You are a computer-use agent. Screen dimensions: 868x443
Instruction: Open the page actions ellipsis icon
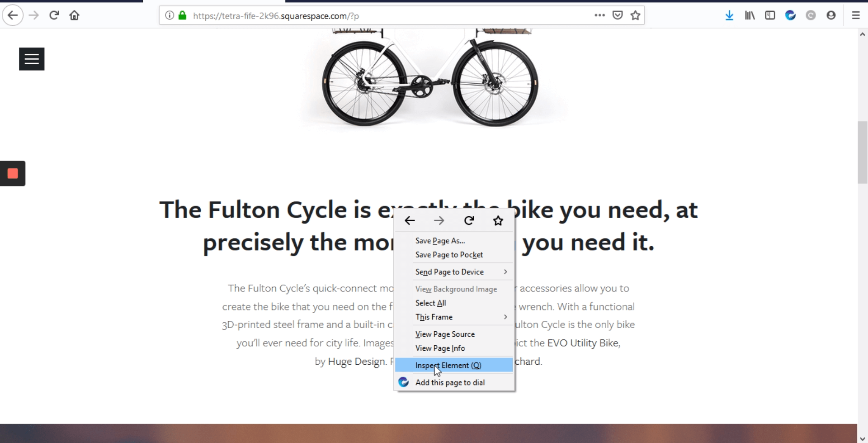pos(599,15)
